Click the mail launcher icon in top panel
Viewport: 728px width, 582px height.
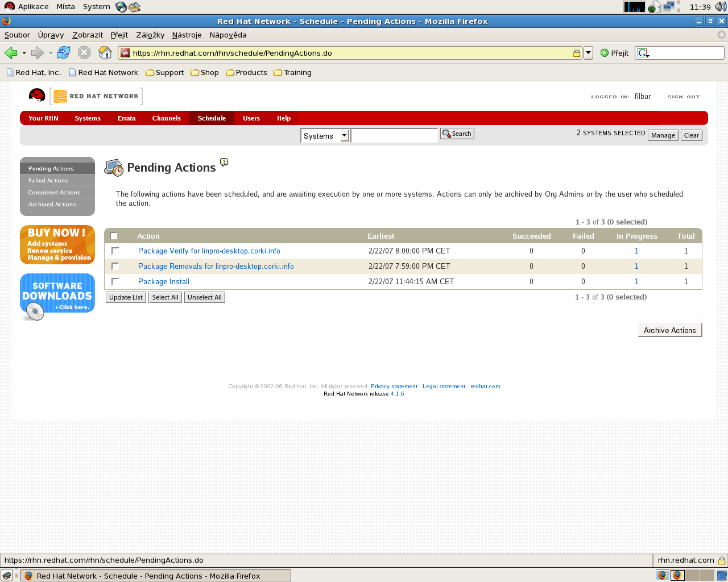pos(135,7)
